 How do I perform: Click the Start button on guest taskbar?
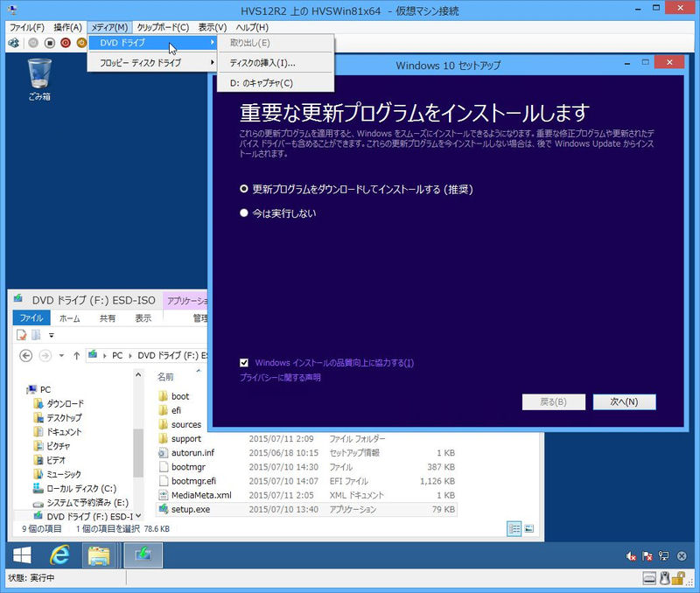(x=22, y=555)
